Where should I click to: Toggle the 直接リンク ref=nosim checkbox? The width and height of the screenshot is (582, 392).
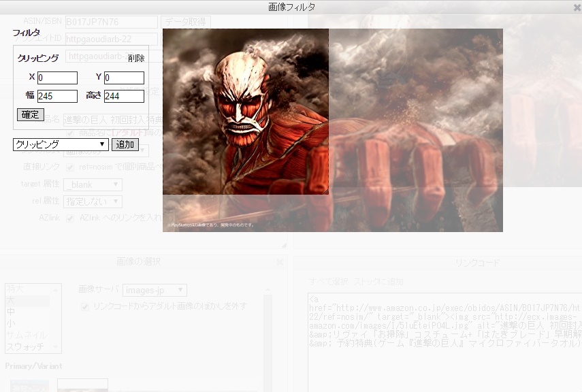(70, 167)
